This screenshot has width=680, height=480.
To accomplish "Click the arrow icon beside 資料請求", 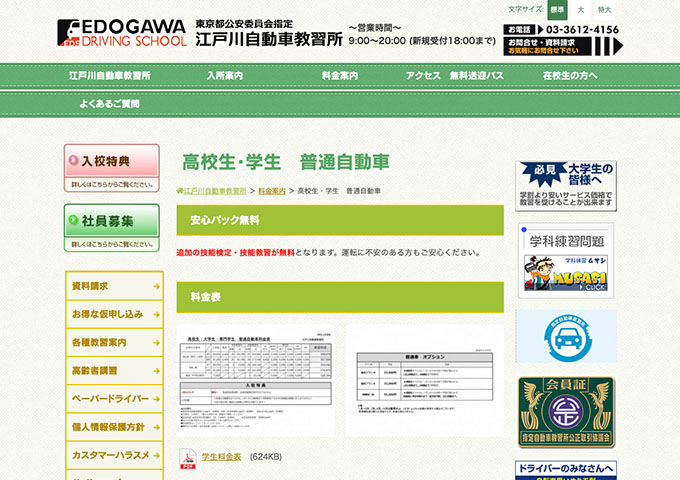I will pyautogui.click(x=157, y=287).
